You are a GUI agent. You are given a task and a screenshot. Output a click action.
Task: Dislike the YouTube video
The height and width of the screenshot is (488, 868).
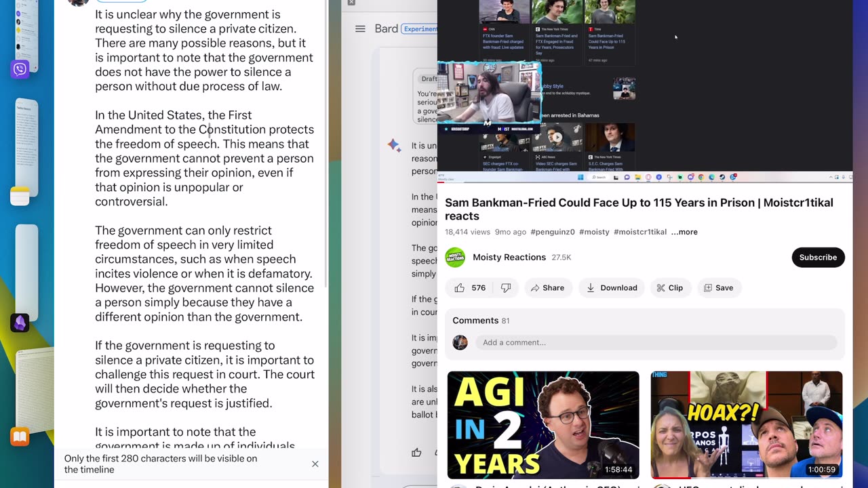point(506,288)
